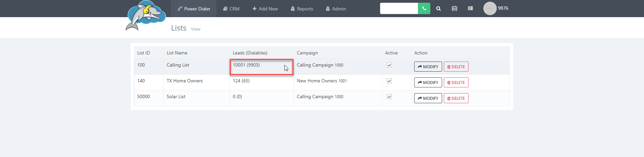Toggle Active checkbox for Calling List
Screen dimensions: 644x157
pos(389,65)
